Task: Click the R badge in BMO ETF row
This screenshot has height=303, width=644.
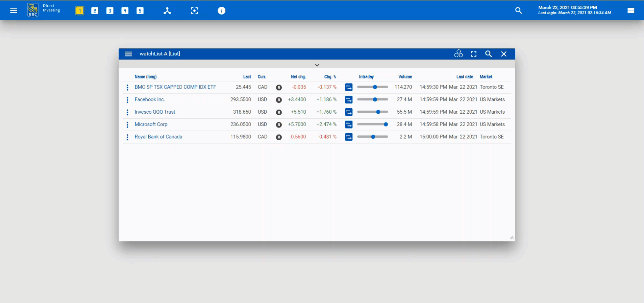Action: (x=279, y=88)
